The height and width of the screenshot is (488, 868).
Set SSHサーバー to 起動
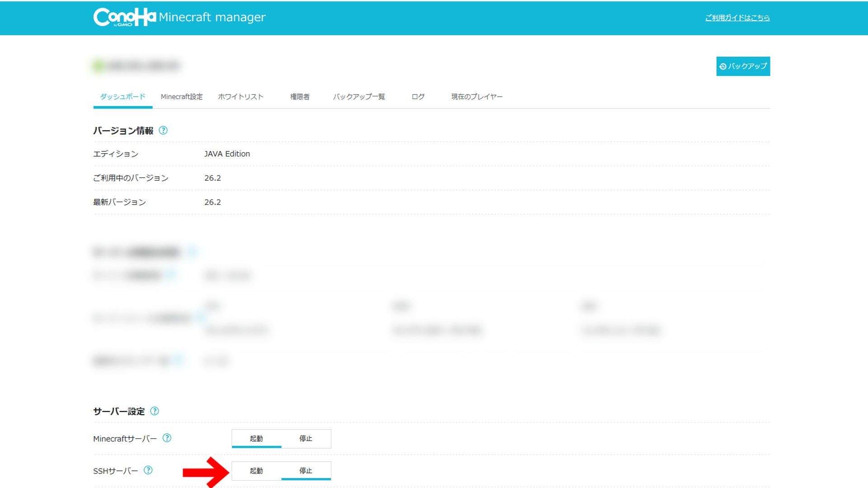click(x=256, y=471)
